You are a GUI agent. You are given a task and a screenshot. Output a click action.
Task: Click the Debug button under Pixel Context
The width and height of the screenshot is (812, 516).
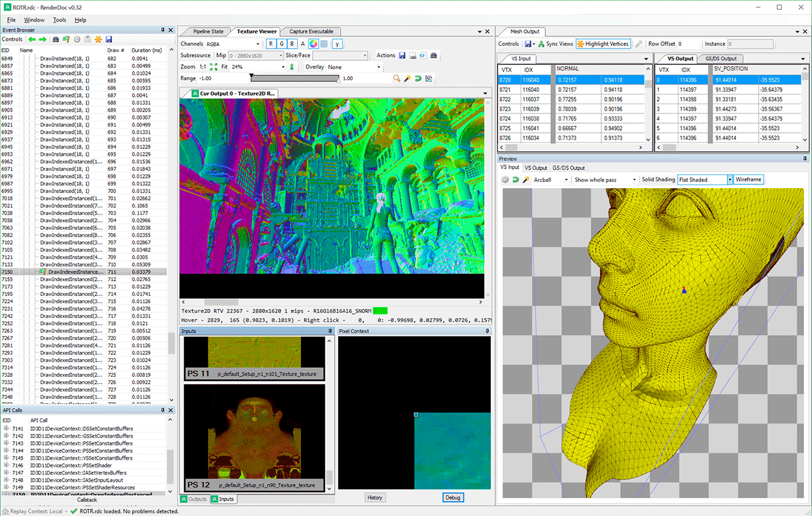click(x=452, y=498)
